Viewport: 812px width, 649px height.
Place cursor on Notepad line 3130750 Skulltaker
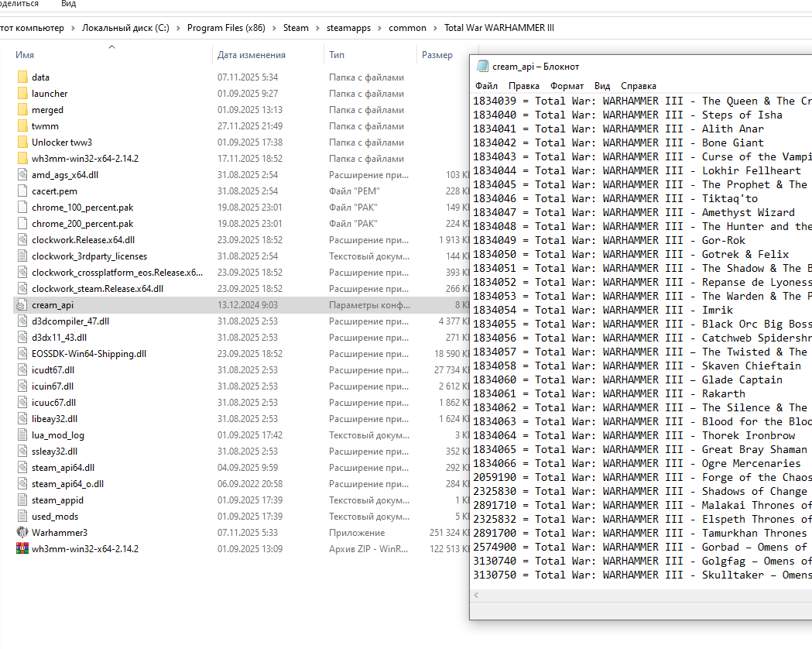coord(642,575)
